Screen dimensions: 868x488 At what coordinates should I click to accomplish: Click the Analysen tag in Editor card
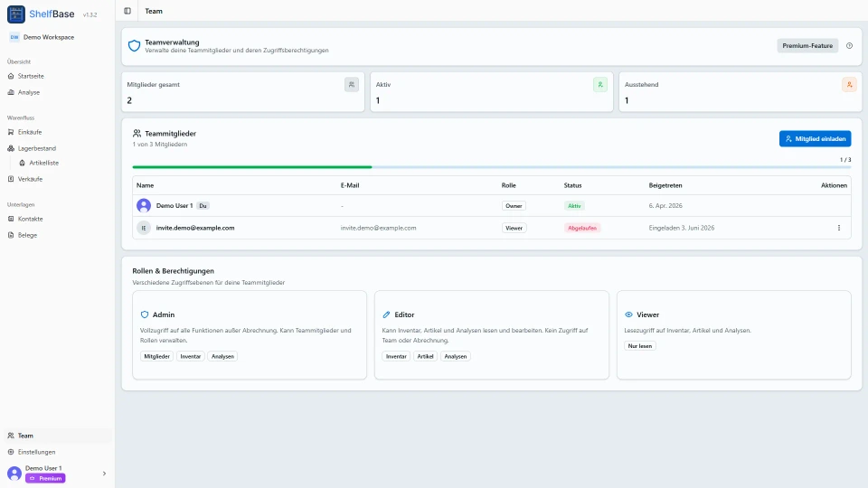coord(456,357)
